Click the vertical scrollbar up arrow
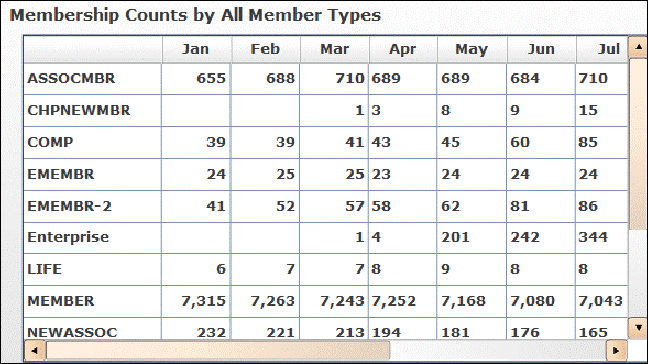The height and width of the screenshot is (364, 648). (638, 47)
